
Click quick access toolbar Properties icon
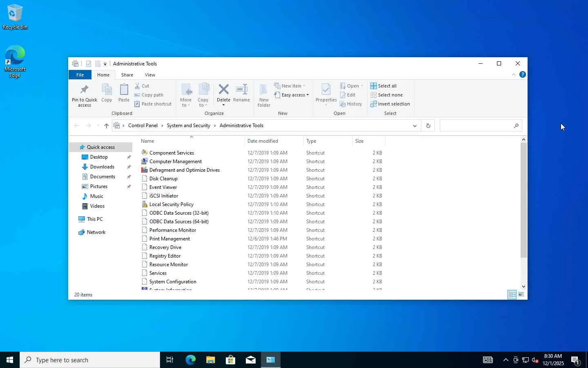pos(88,64)
